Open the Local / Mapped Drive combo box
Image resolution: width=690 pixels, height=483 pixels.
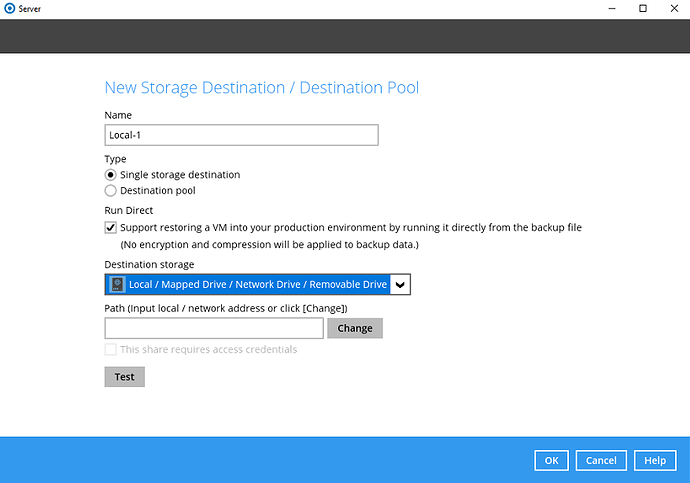[256, 285]
